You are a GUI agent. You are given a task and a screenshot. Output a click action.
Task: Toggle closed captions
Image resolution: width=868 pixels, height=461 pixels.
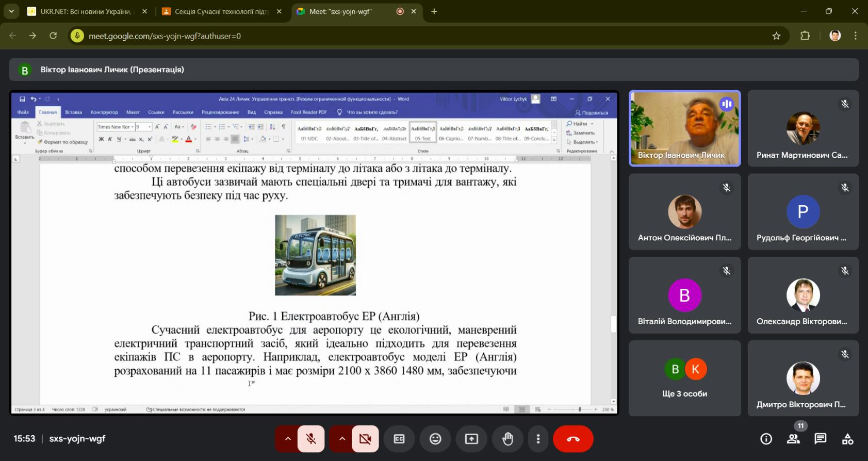coord(399,439)
